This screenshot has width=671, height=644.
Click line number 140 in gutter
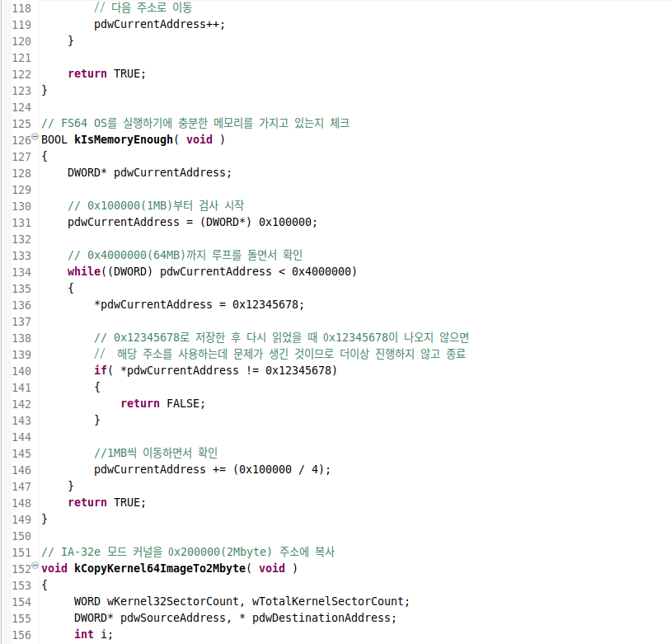[21, 371]
